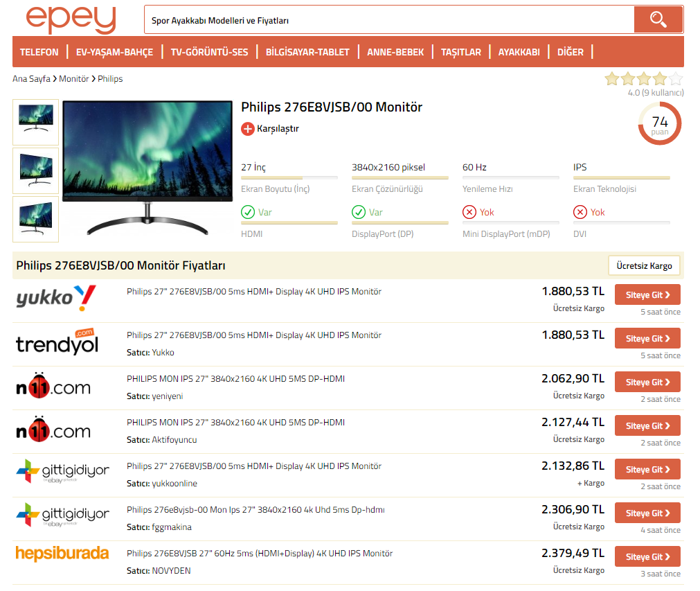Expand the DİĞER category menu
The image size is (700, 591).
coord(570,52)
